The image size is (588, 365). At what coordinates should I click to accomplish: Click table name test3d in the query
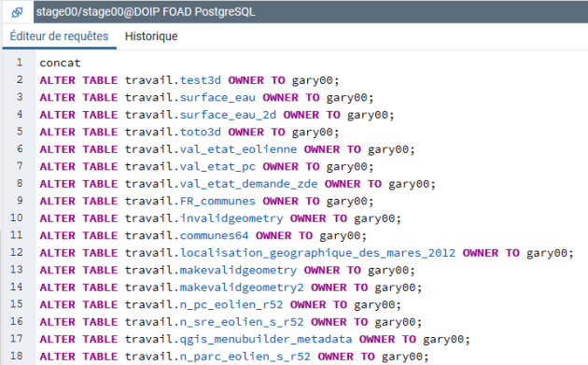pyautogui.click(x=201, y=80)
